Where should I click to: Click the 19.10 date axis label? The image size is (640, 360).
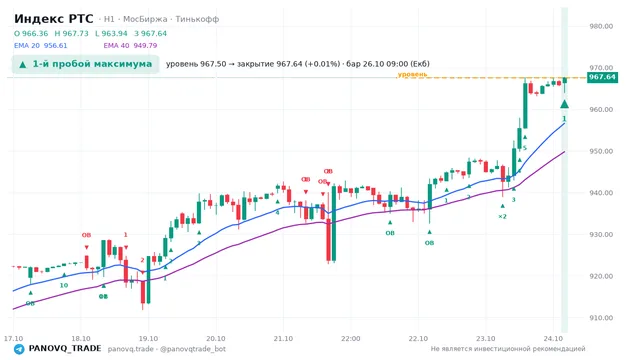pyautogui.click(x=148, y=339)
